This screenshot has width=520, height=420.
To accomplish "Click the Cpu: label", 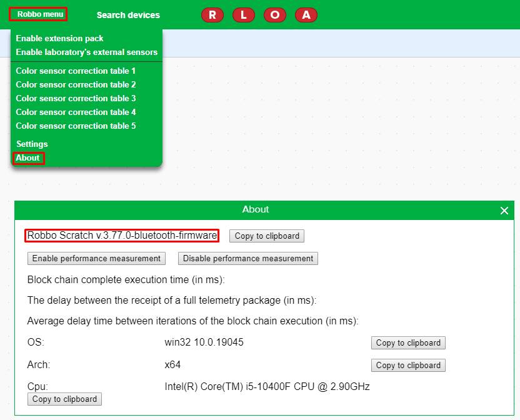I will coord(37,387).
